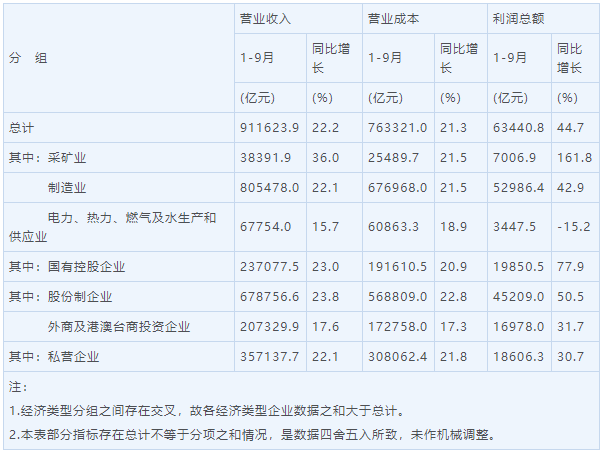This screenshot has width=602, height=453.
Task: Click manufacturing profit growth 42.9
Action: point(571,187)
